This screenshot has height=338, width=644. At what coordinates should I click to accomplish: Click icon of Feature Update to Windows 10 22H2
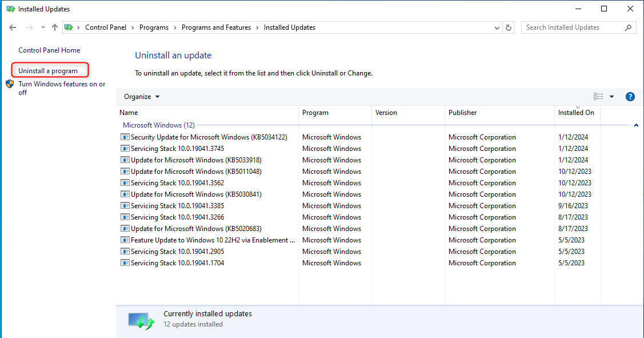[x=125, y=240]
